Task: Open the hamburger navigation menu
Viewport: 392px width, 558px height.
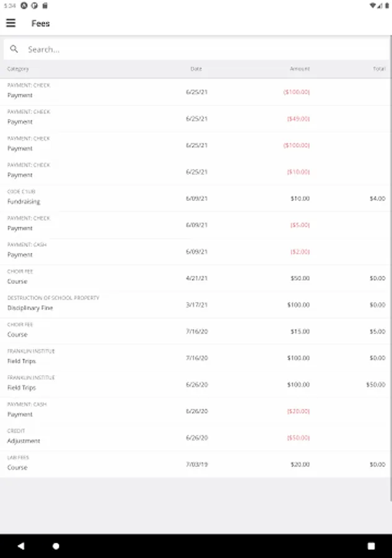Action: [11, 24]
